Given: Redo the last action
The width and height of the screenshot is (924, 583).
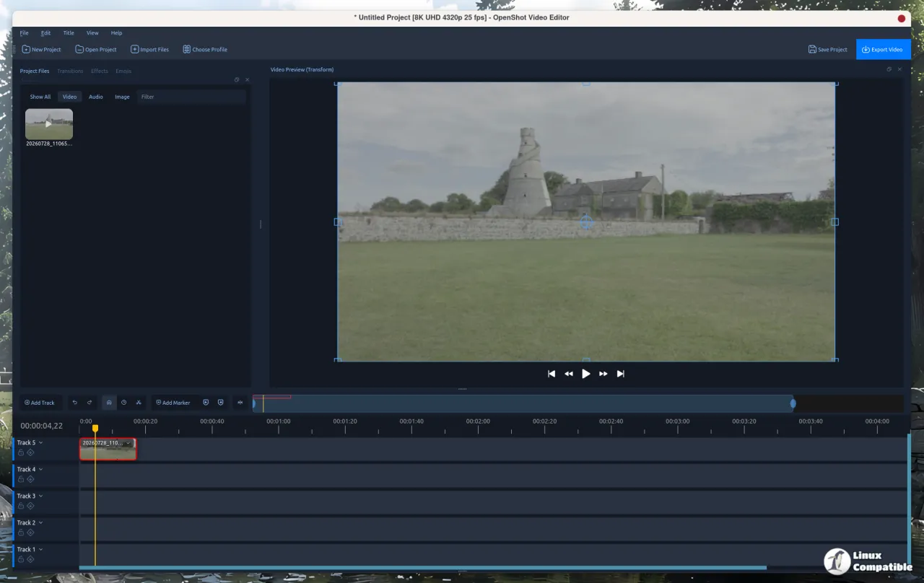Looking at the screenshot, I should click(x=90, y=403).
